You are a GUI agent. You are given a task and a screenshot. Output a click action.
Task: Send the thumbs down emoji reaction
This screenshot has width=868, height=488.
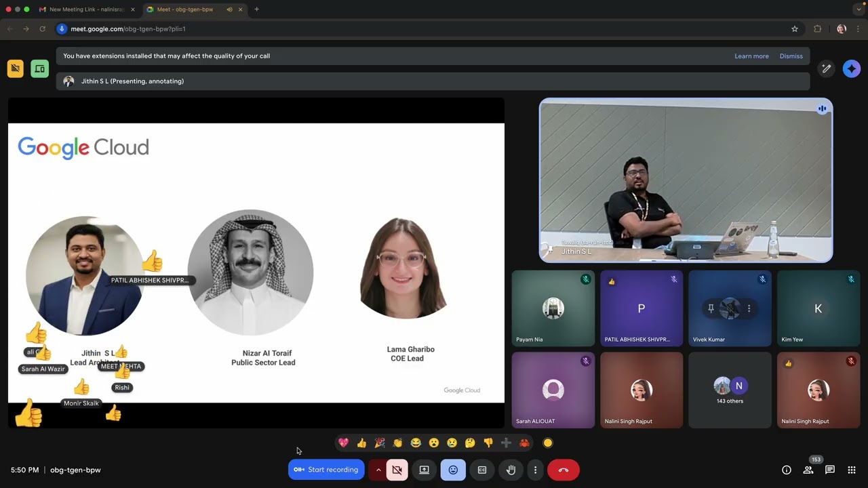(x=488, y=443)
